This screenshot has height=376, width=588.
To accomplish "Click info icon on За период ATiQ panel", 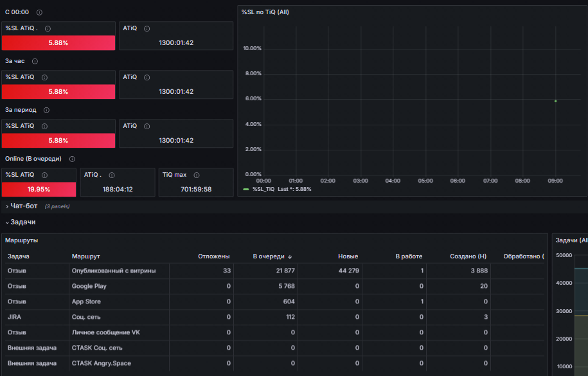I will [x=147, y=126].
